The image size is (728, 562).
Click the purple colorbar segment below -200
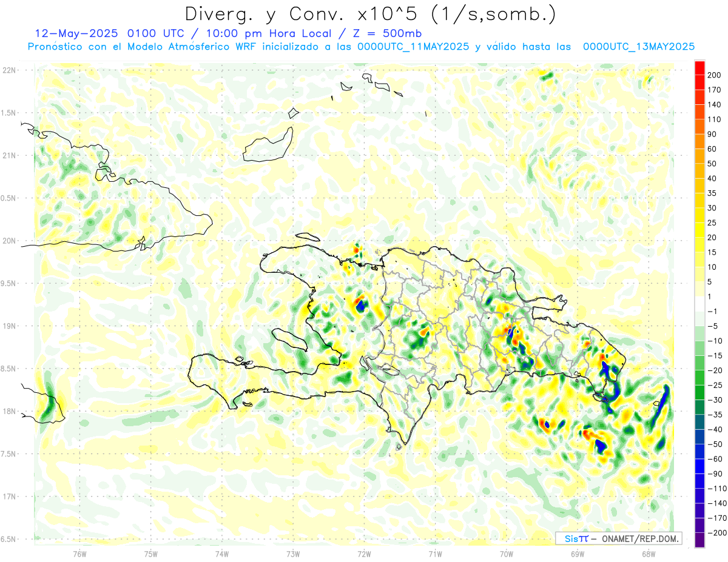pos(699,540)
